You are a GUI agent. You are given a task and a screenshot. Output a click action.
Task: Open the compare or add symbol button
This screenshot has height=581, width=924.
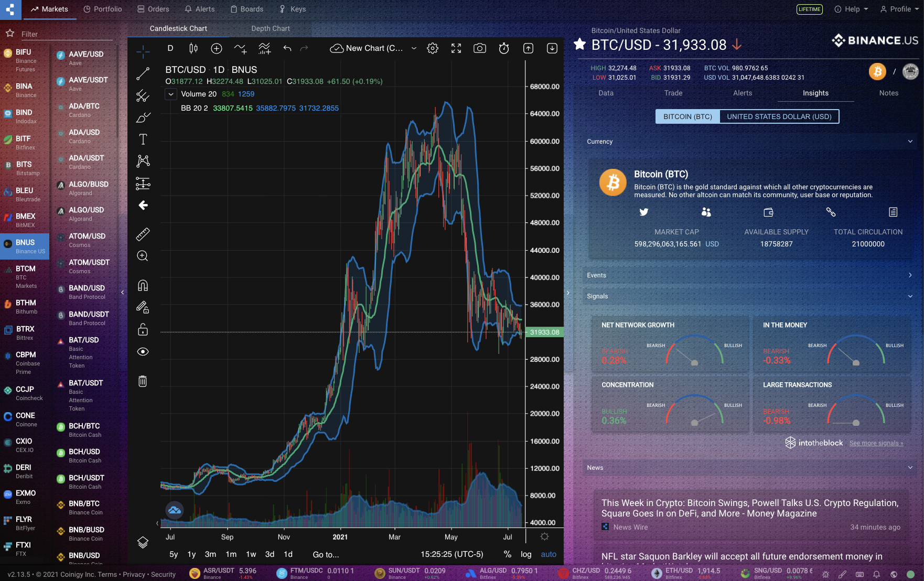(217, 48)
